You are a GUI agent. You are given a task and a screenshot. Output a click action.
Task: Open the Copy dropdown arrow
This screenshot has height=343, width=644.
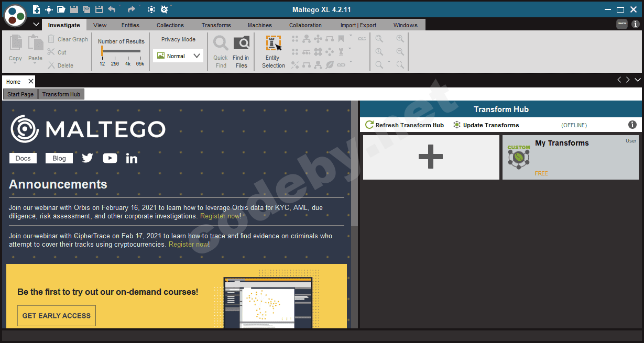pyautogui.click(x=16, y=64)
